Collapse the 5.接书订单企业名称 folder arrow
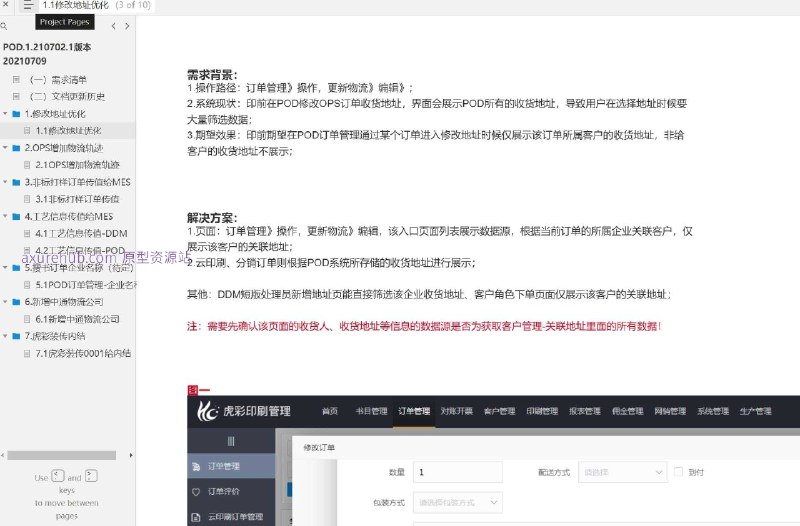This screenshot has width=800, height=526. tap(5, 267)
